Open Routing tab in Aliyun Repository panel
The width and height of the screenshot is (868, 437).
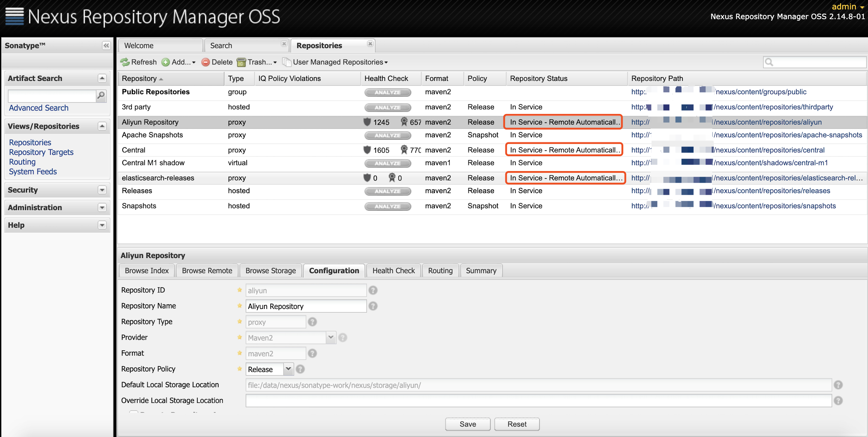point(440,270)
